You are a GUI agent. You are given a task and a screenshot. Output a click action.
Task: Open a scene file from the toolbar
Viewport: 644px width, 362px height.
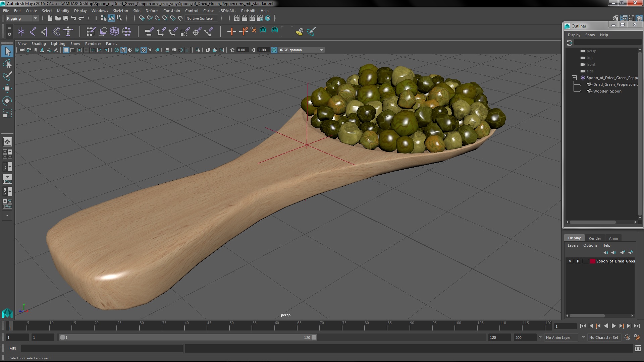click(58, 18)
